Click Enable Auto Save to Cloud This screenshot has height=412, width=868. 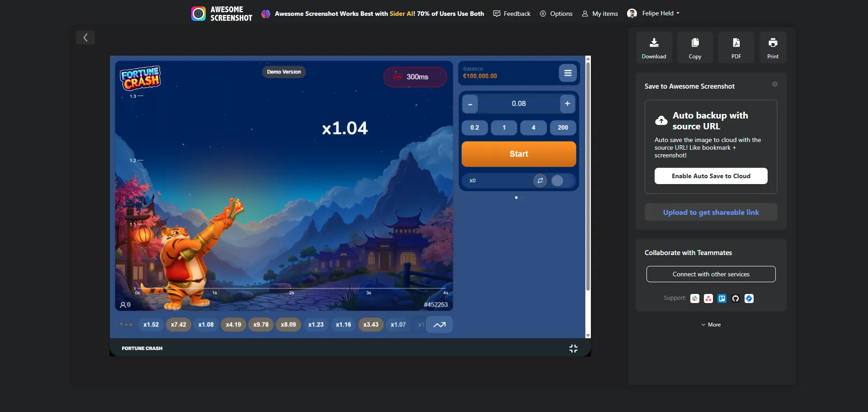(x=711, y=176)
